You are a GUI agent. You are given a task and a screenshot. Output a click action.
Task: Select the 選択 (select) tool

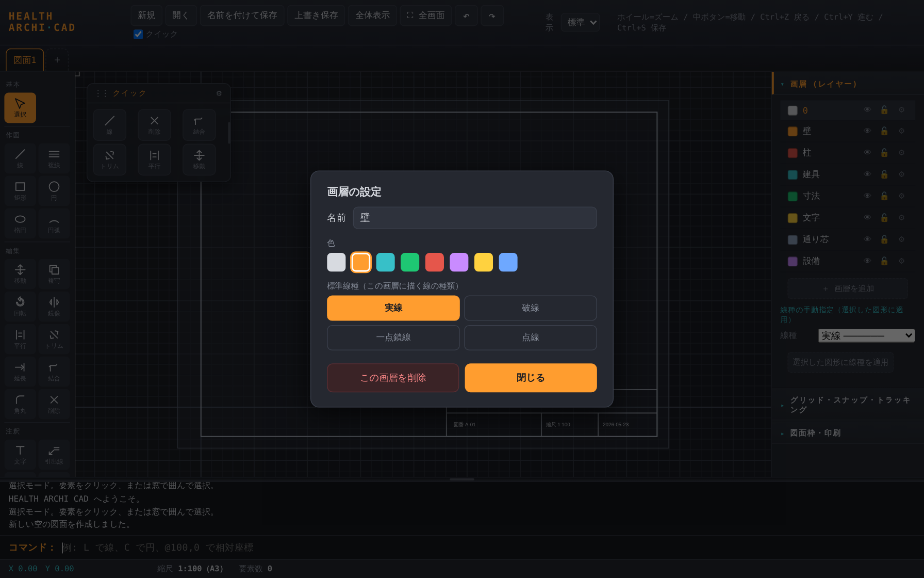20,108
